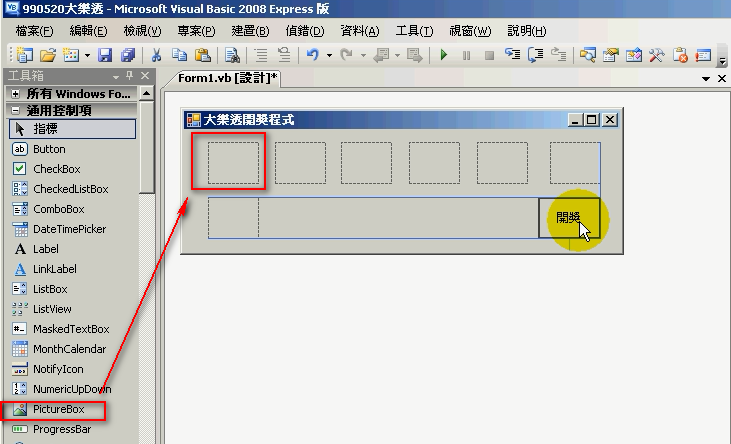Viewport: 731px width, 444px height.
Task: Click the Step Into icon
Action: pos(512,55)
